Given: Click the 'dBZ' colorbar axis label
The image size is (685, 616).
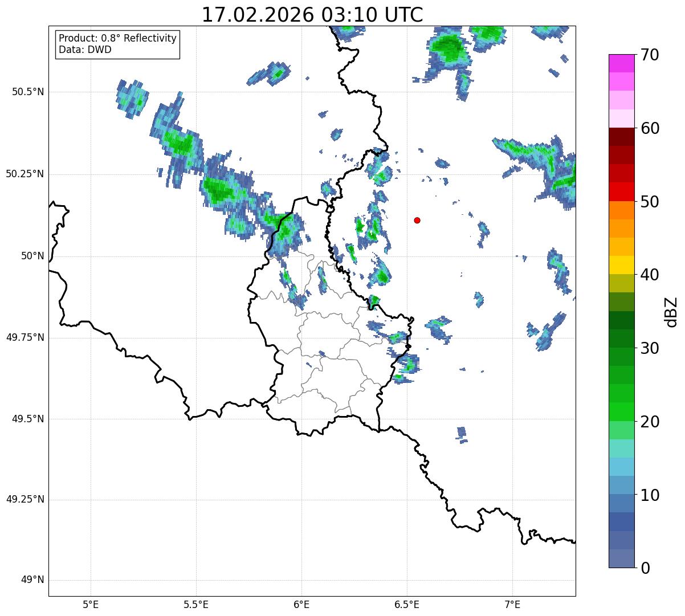Looking at the screenshot, I should coord(671,311).
